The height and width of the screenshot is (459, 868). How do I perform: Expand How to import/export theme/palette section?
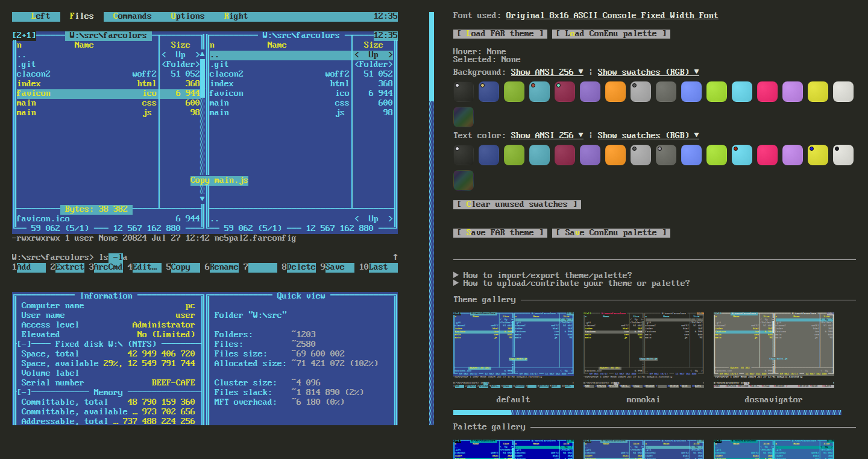coord(542,275)
